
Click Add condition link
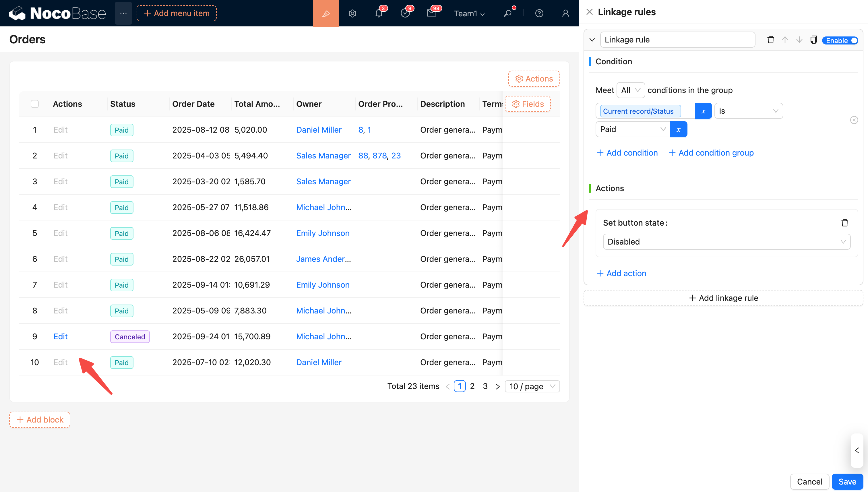tap(627, 153)
